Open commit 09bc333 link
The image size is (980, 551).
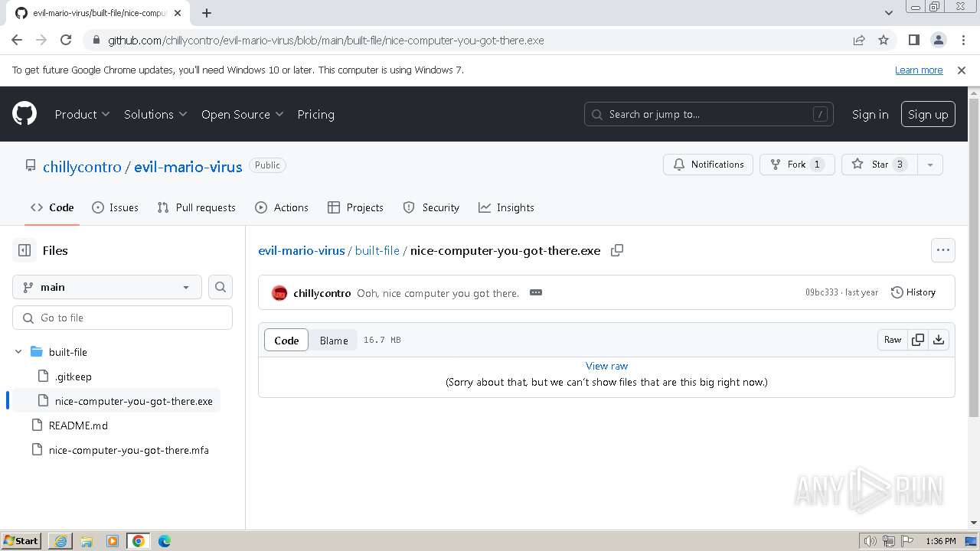(x=822, y=292)
